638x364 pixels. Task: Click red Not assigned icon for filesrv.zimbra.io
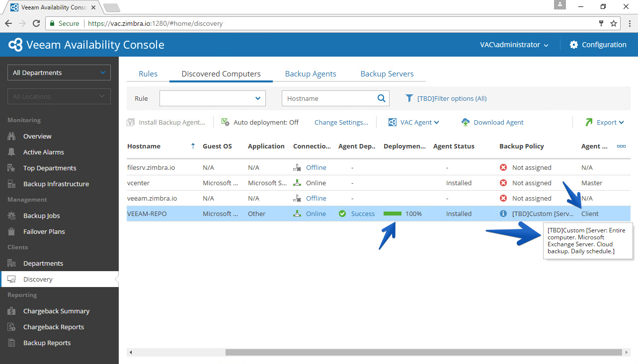(x=503, y=167)
